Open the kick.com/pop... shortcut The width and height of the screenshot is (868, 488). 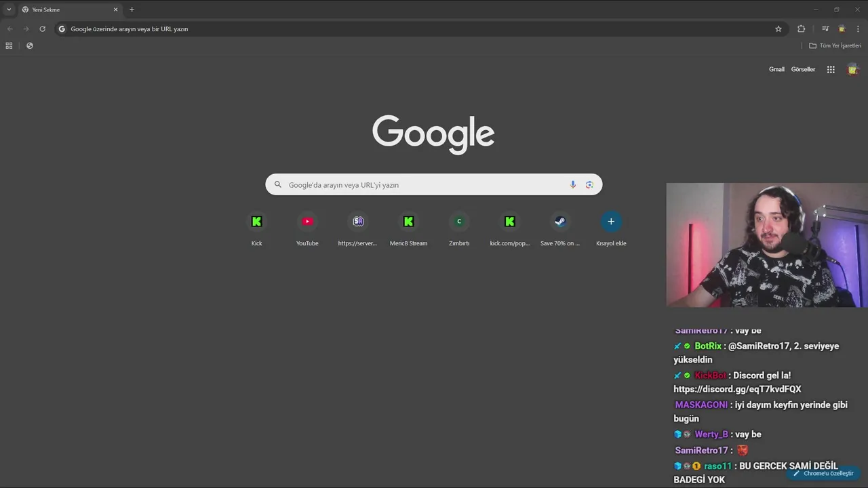pos(510,229)
